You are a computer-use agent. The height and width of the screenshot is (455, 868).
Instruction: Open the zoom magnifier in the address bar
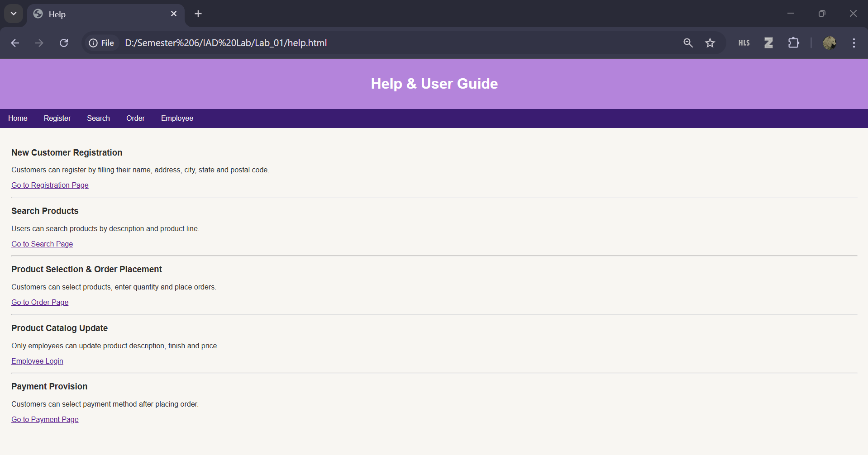(x=688, y=43)
